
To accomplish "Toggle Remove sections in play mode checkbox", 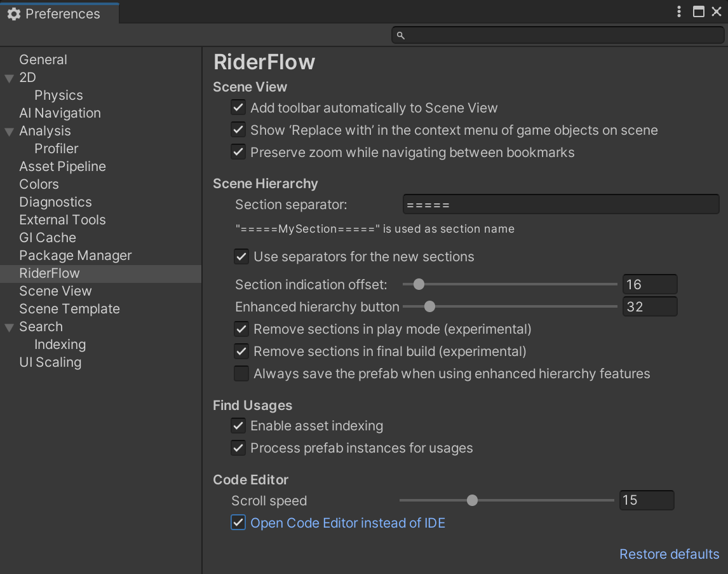I will tap(241, 329).
